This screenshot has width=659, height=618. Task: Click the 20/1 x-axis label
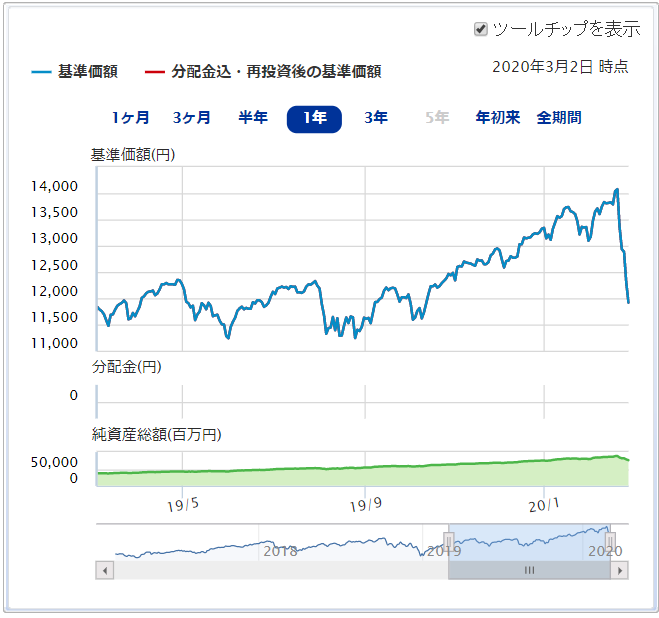coord(544,505)
